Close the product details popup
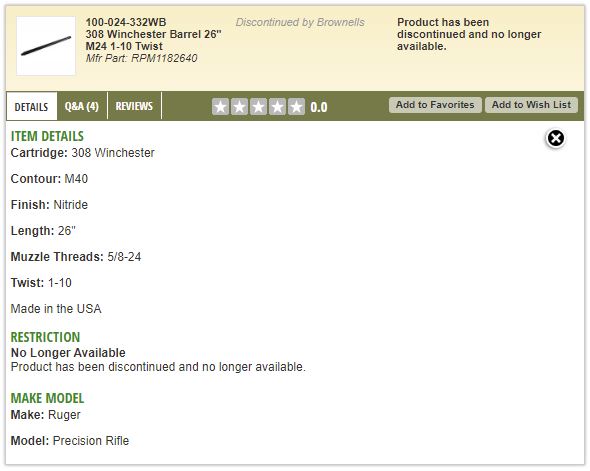Screen dimensions: 590x471 [x=555, y=138]
